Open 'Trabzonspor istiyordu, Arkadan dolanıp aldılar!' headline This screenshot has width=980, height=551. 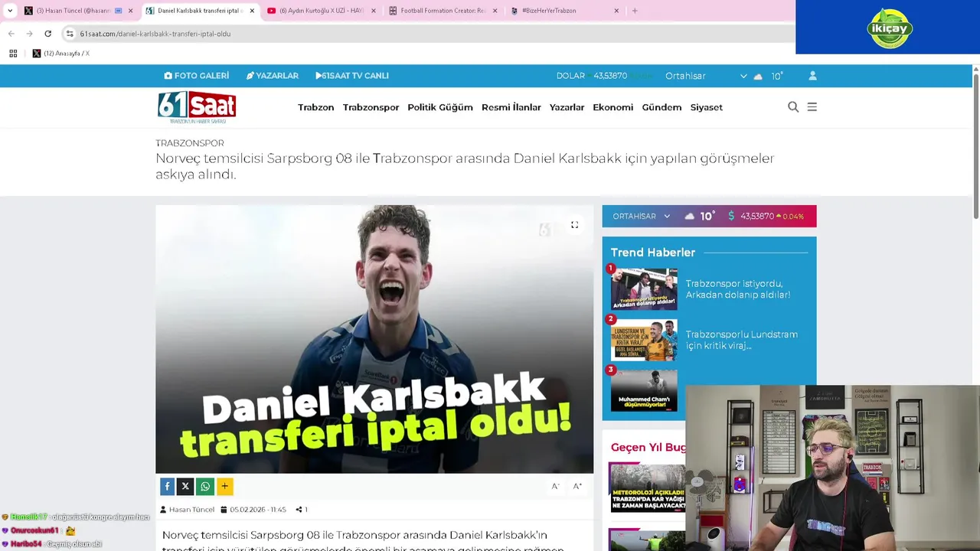pyautogui.click(x=737, y=289)
